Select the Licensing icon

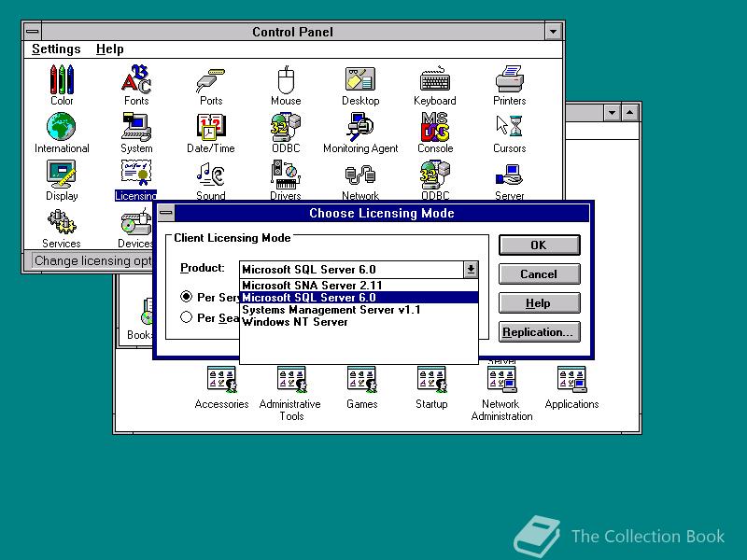click(x=135, y=180)
